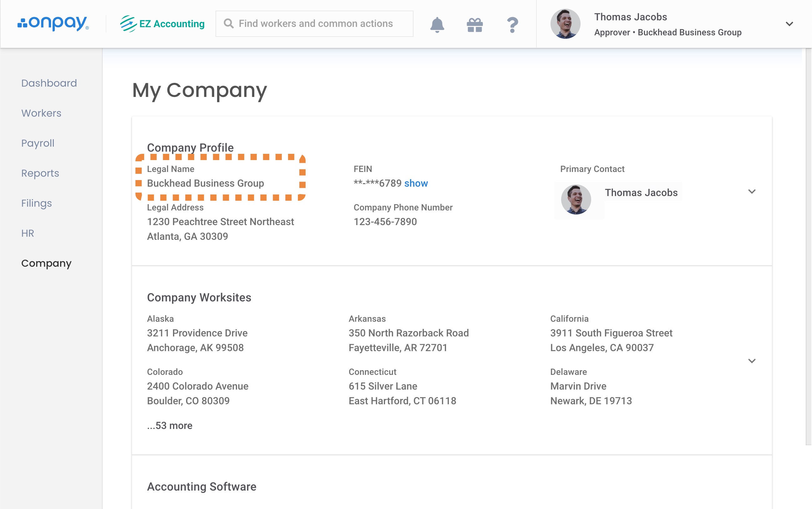Open Filings in sidebar
This screenshot has width=812, height=509.
click(36, 203)
